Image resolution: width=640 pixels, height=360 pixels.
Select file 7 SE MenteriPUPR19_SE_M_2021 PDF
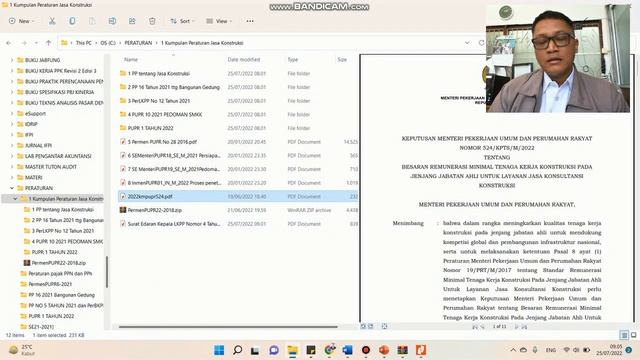tap(173, 169)
